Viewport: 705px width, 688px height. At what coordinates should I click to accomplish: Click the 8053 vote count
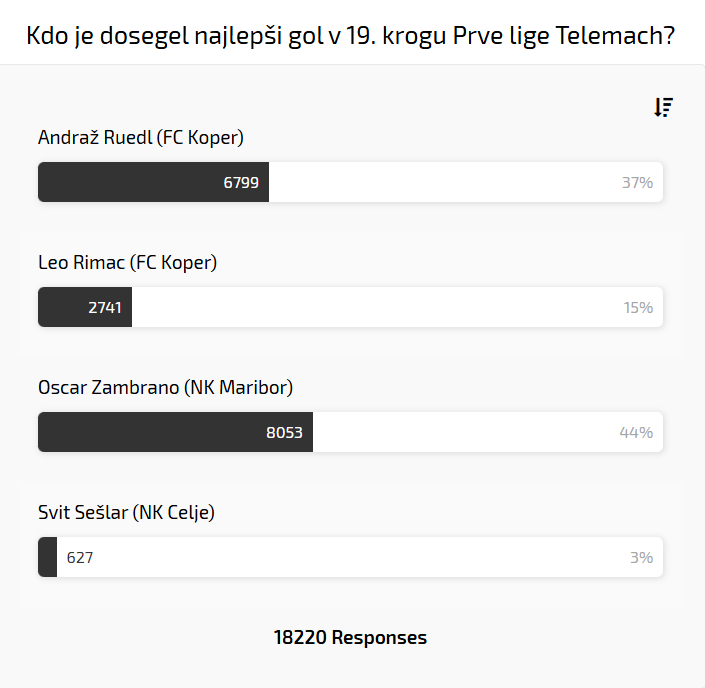pos(284,433)
